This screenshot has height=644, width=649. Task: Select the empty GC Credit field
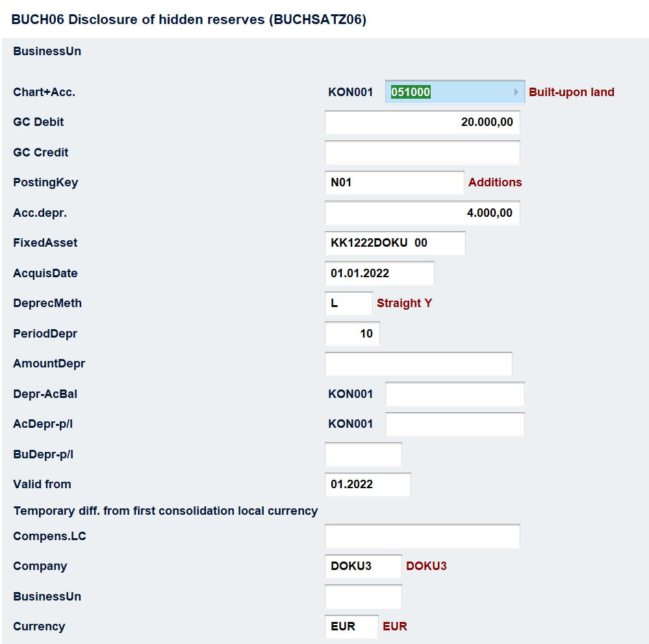coord(422,153)
